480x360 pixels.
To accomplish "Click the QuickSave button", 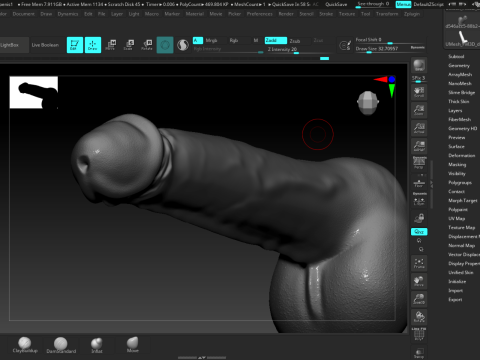I will pyautogui.click(x=336, y=4).
